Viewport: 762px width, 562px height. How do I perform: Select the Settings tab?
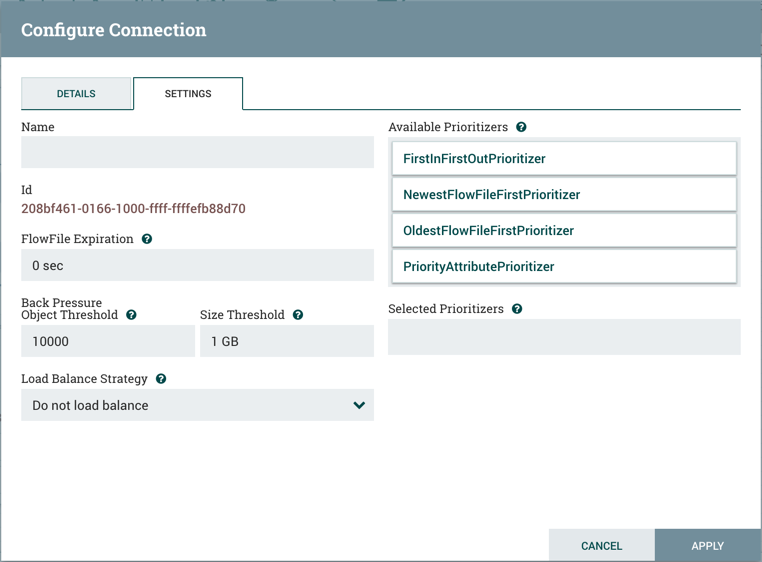188,94
